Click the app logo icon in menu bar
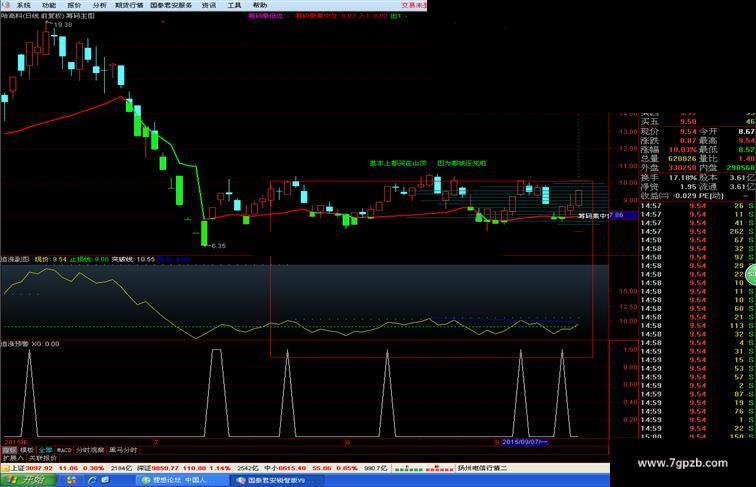 pos(5,5)
